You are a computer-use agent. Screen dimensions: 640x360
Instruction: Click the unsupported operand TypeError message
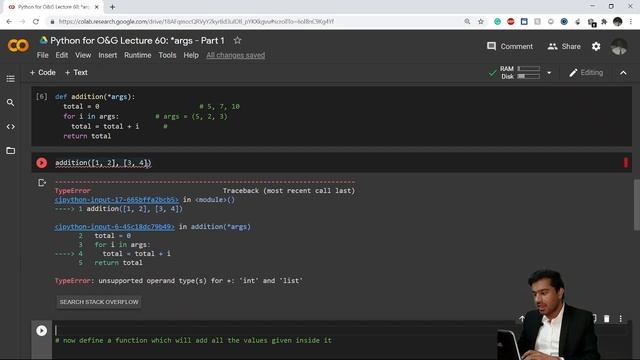pyautogui.click(x=179, y=281)
